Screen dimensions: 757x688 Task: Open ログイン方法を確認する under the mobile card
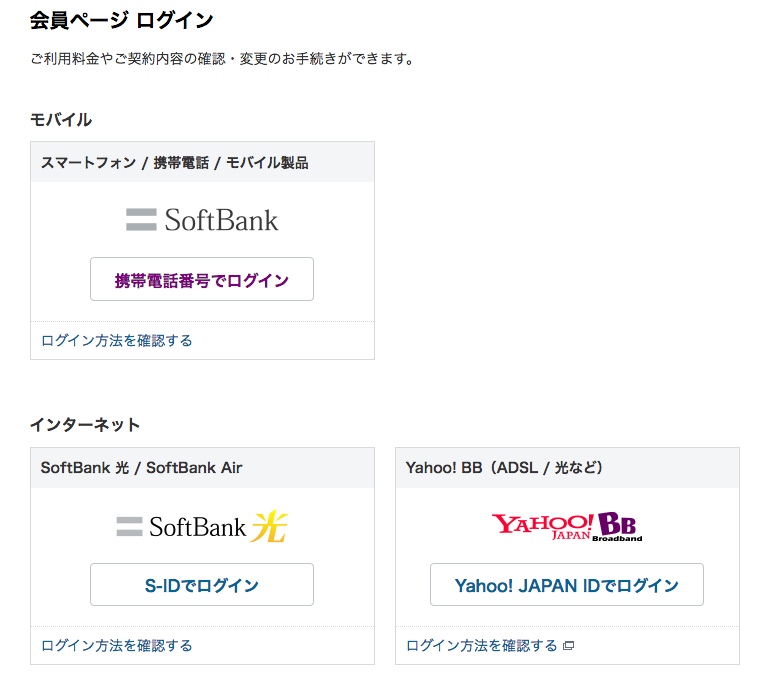(x=117, y=340)
